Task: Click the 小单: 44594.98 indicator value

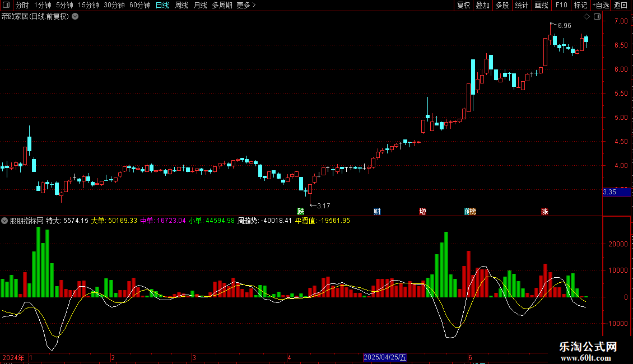Action: (x=212, y=221)
